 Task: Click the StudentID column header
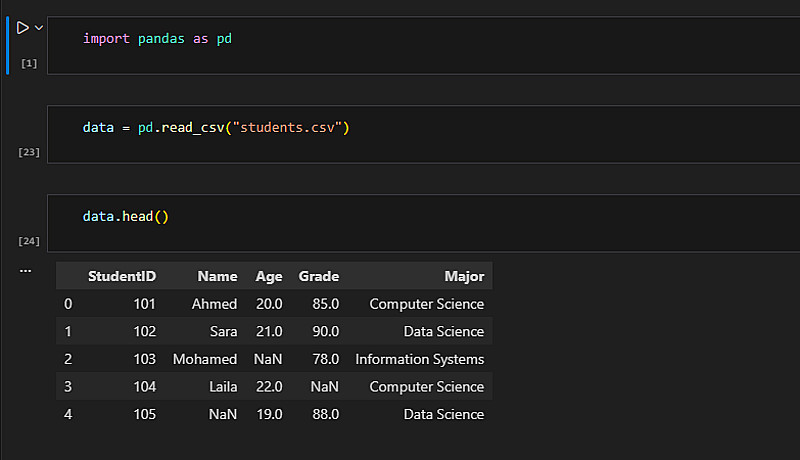[x=121, y=276]
